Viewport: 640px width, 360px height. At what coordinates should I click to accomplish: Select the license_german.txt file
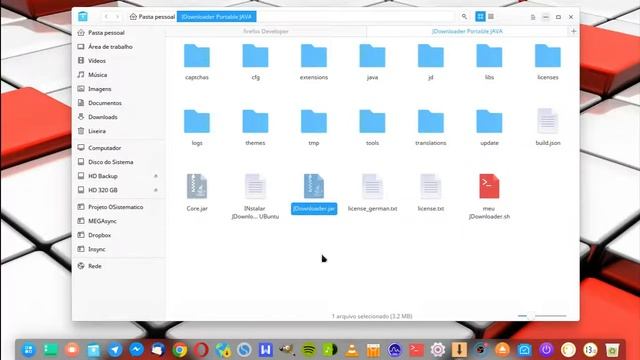372,187
